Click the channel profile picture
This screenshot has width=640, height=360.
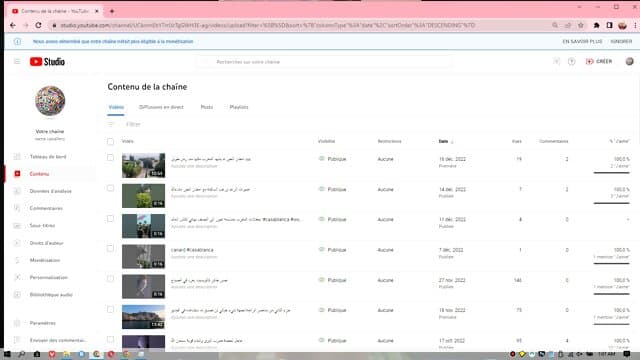click(50, 101)
